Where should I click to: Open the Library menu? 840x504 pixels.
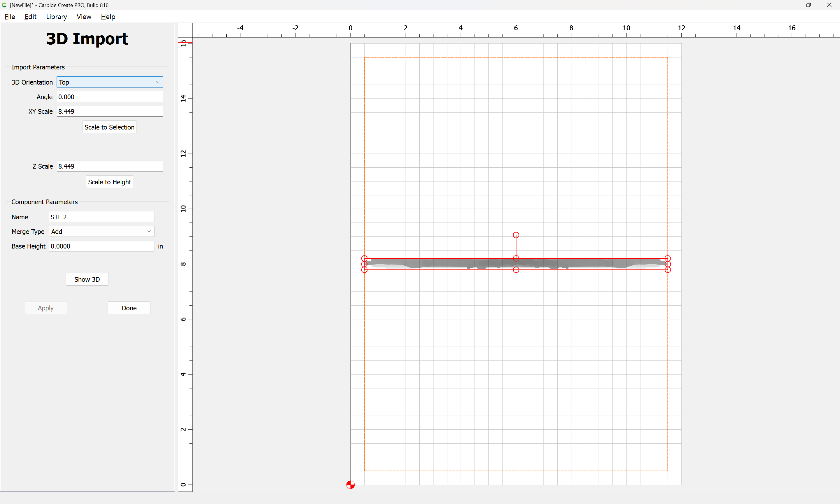pyautogui.click(x=56, y=17)
